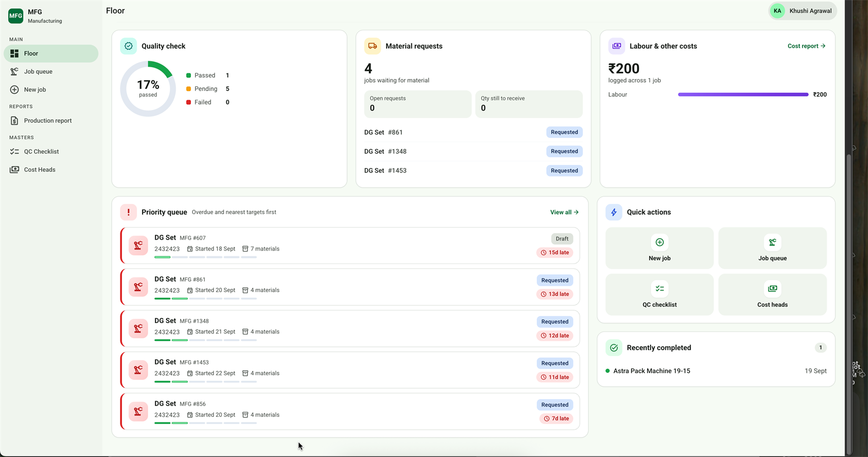Click the 13d late badge
The height and width of the screenshot is (457, 868).
(555, 294)
